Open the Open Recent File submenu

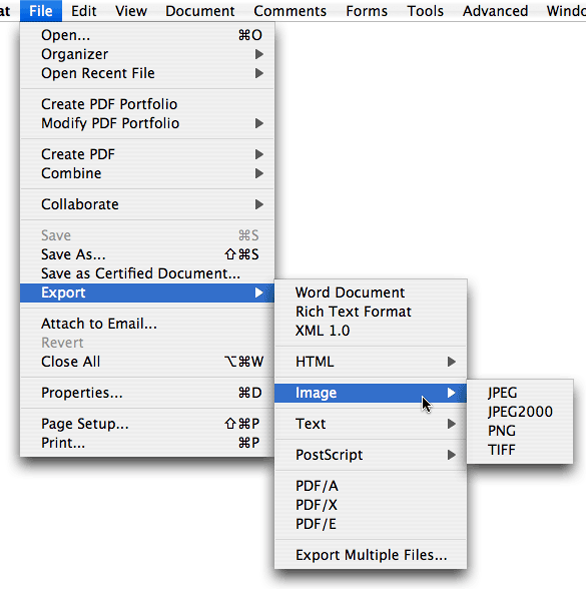point(147,73)
